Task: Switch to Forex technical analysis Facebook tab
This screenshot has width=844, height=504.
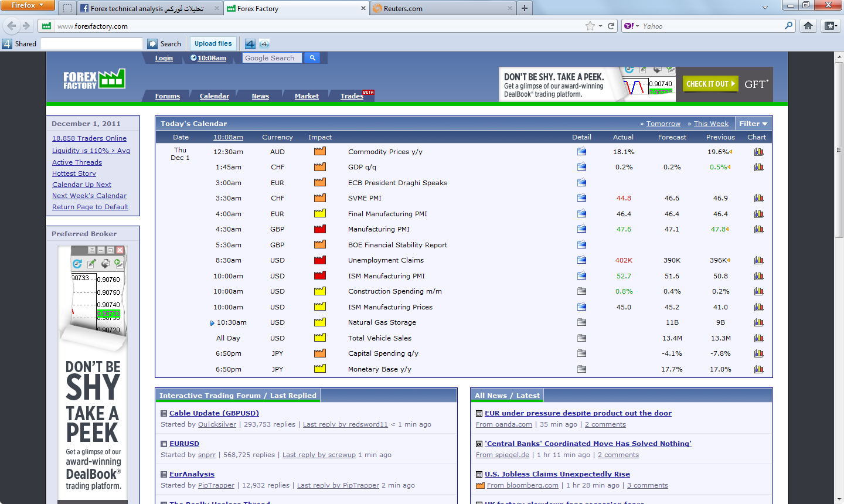Action: (151, 8)
